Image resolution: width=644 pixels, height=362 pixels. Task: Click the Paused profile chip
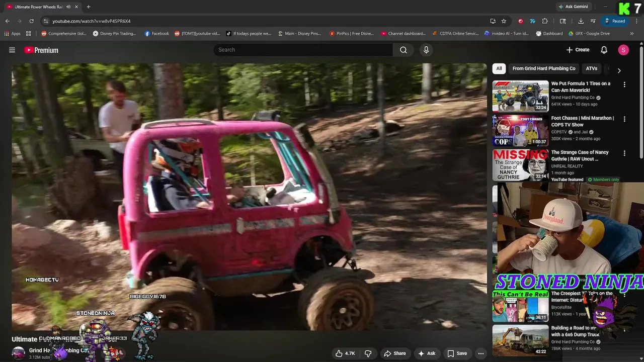pos(615,21)
